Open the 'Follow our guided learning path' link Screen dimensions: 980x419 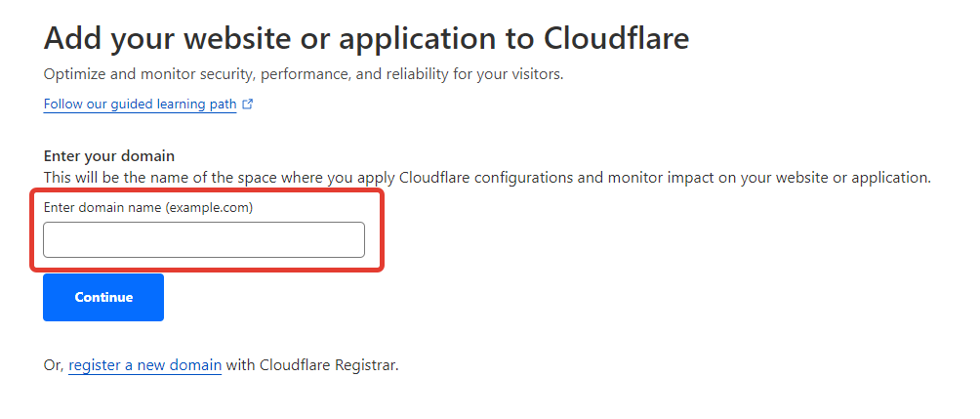tap(140, 104)
